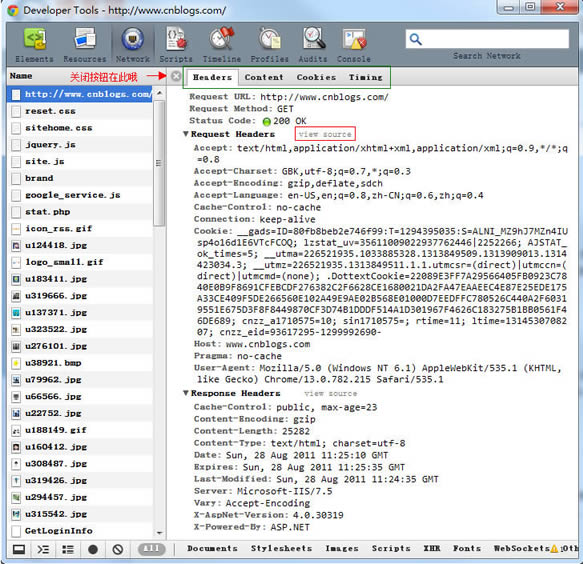
Task: Toggle the dock to main window button
Action: click(x=19, y=549)
